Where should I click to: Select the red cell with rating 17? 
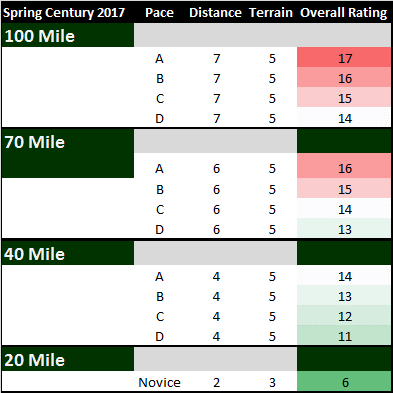point(344,57)
